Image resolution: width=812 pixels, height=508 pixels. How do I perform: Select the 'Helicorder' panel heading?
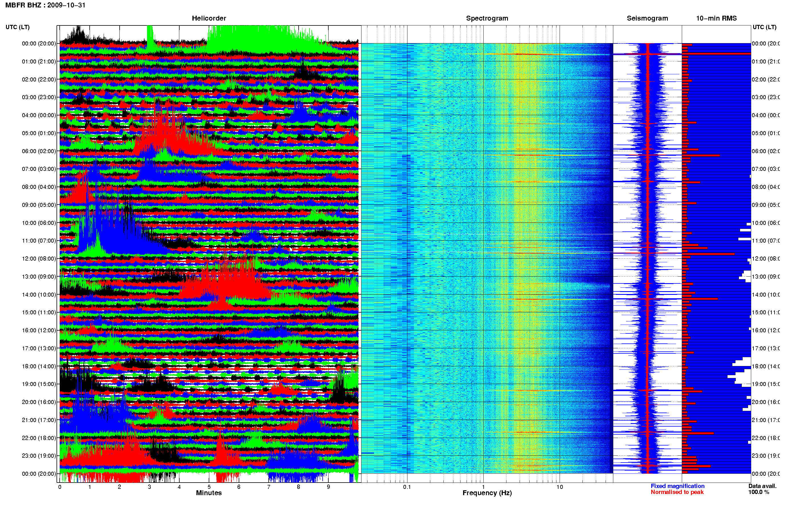click(209, 18)
